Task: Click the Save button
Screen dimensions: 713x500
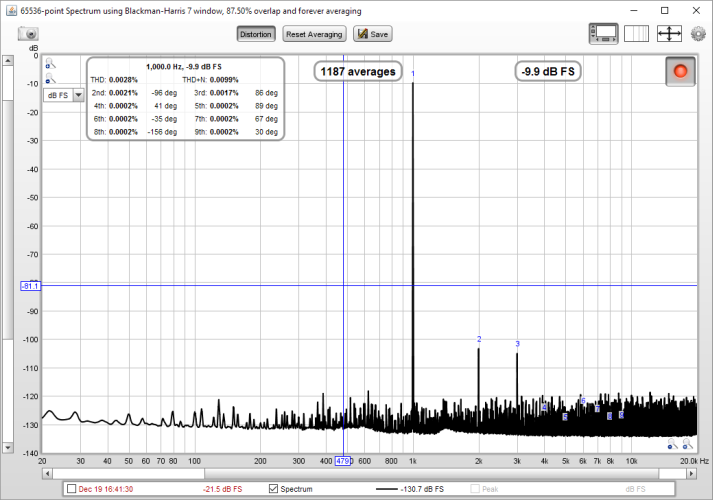Action: click(x=372, y=34)
